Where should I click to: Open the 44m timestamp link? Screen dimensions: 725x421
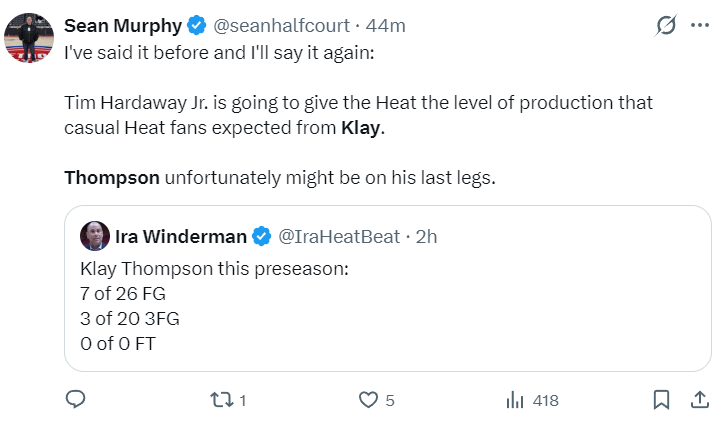[x=385, y=26]
